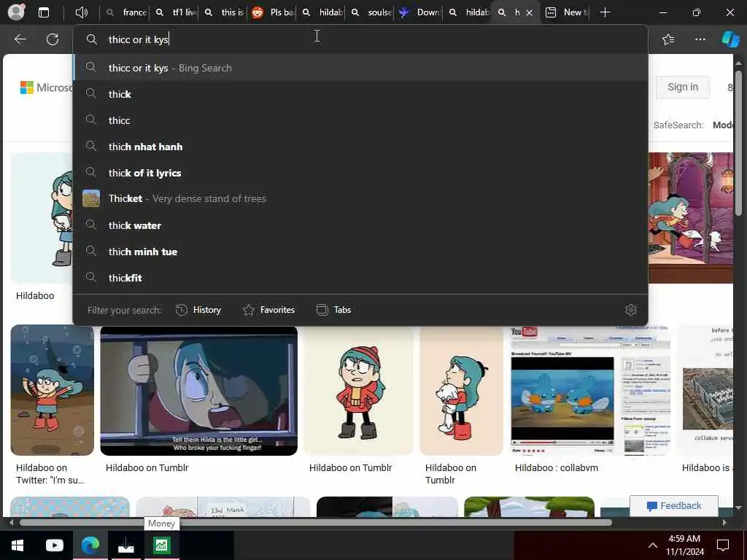Filter search by History
Viewport: 747px width, 560px height.
[x=198, y=310]
